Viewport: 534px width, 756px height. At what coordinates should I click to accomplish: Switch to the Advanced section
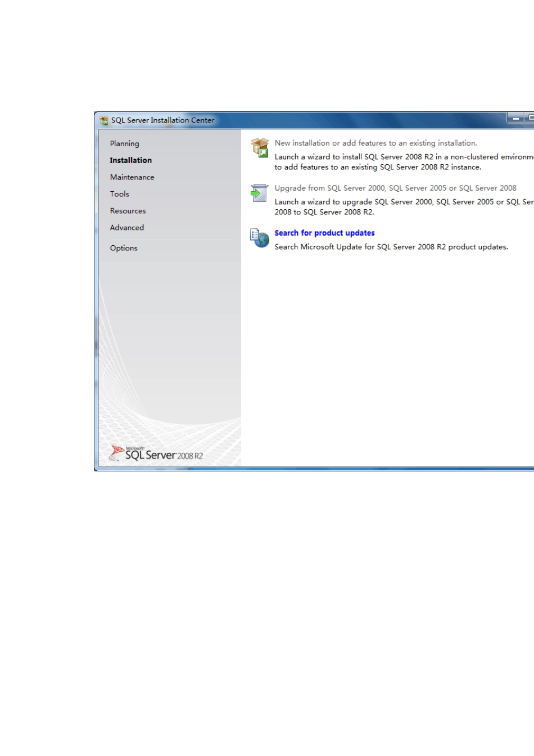[127, 228]
